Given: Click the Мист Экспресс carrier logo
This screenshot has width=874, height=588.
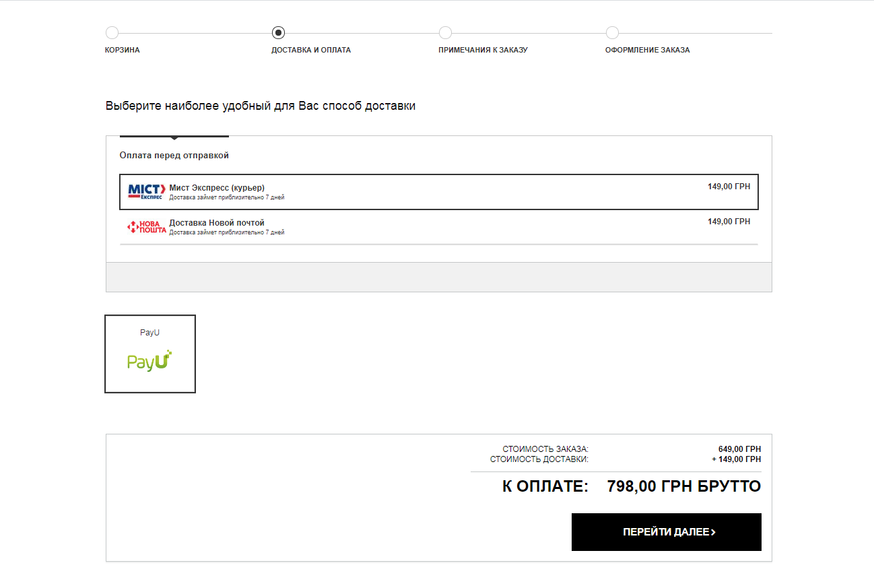Looking at the screenshot, I should pyautogui.click(x=146, y=192).
